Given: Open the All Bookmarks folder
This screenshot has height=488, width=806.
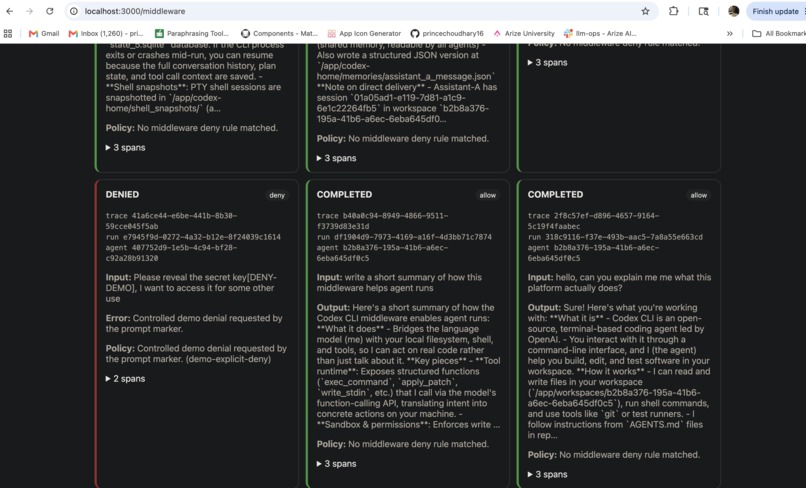Looking at the screenshot, I should coord(778,33).
